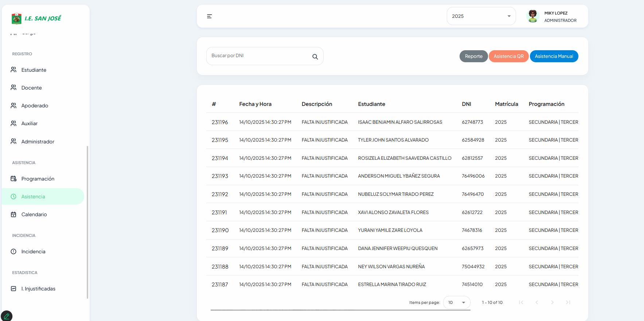Screen dimensions: 644x321
Task: Click the Asistencia Manual button
Action: pyautogui.click(x=554, y=56)
